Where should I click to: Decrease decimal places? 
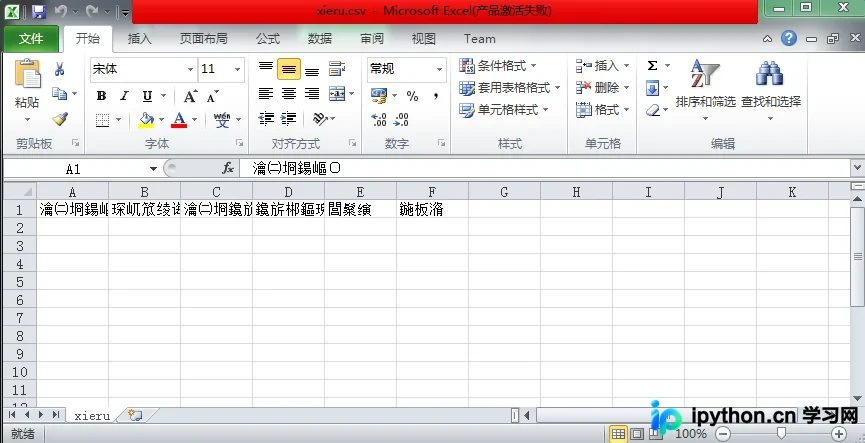click(402, 120)
